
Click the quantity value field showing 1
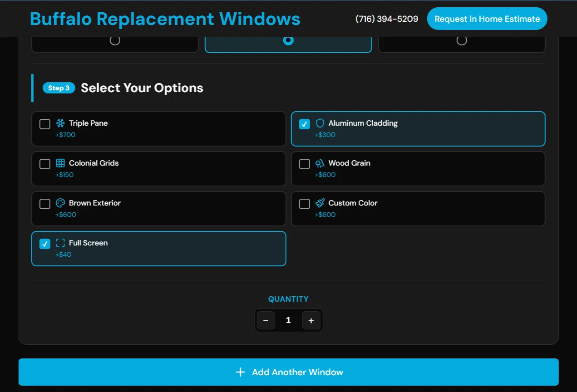288,320
